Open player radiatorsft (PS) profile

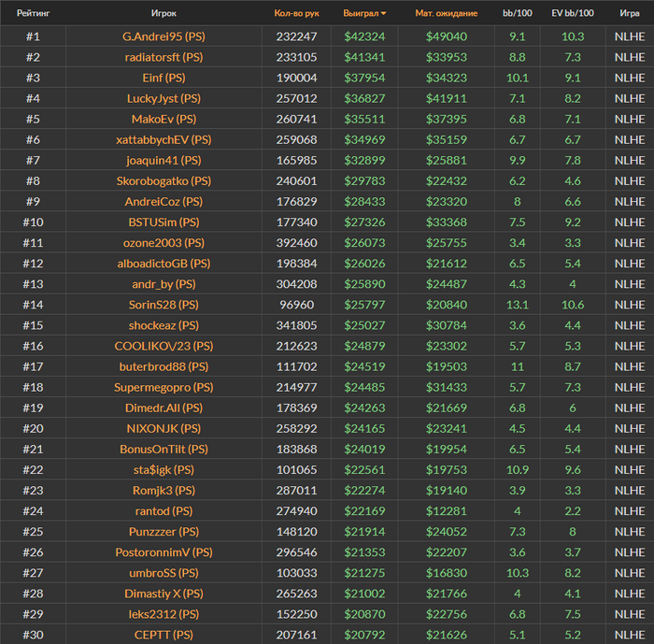click(x=163, y=57)
